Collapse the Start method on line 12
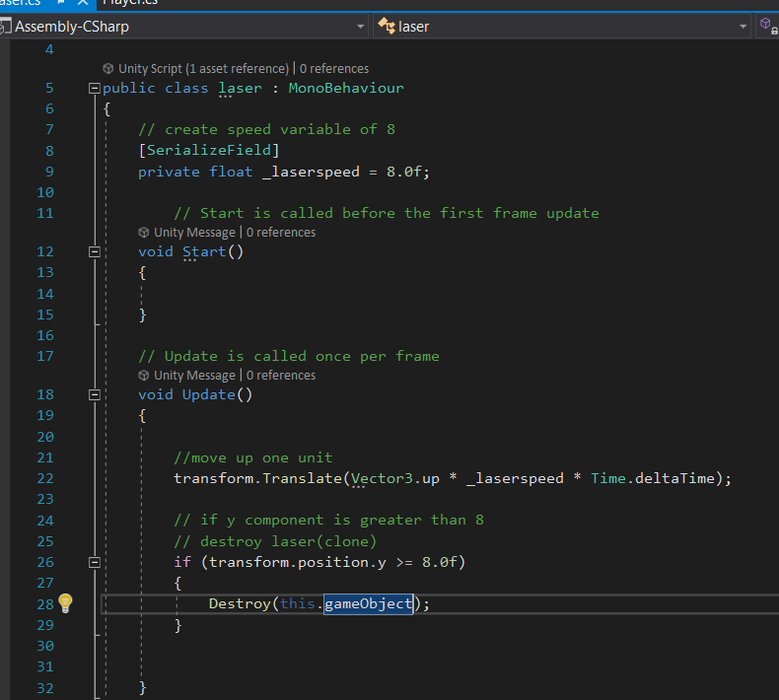Viewport: 779px width, 700px height. (x=95, y=251)
